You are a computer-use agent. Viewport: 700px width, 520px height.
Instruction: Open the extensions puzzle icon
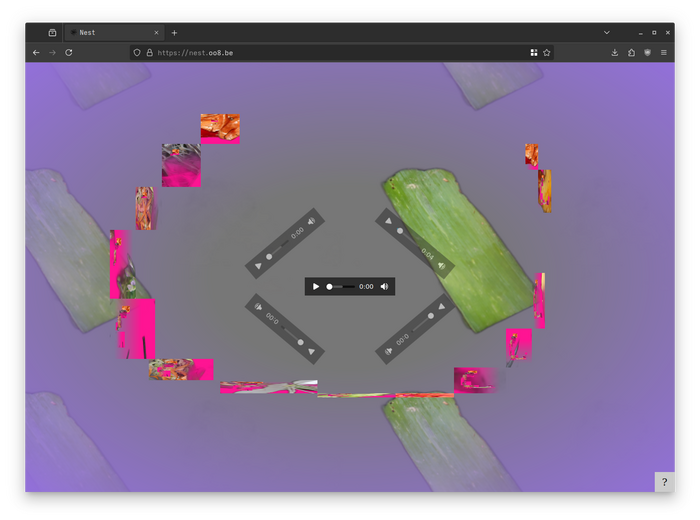click(631, 53)
